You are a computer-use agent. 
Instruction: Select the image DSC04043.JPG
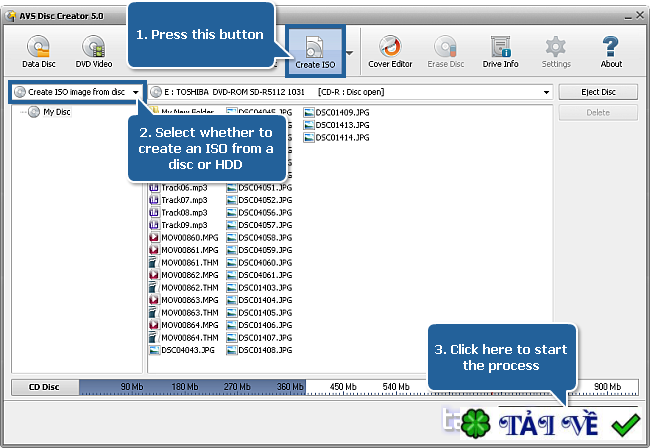tap(182, 350)
